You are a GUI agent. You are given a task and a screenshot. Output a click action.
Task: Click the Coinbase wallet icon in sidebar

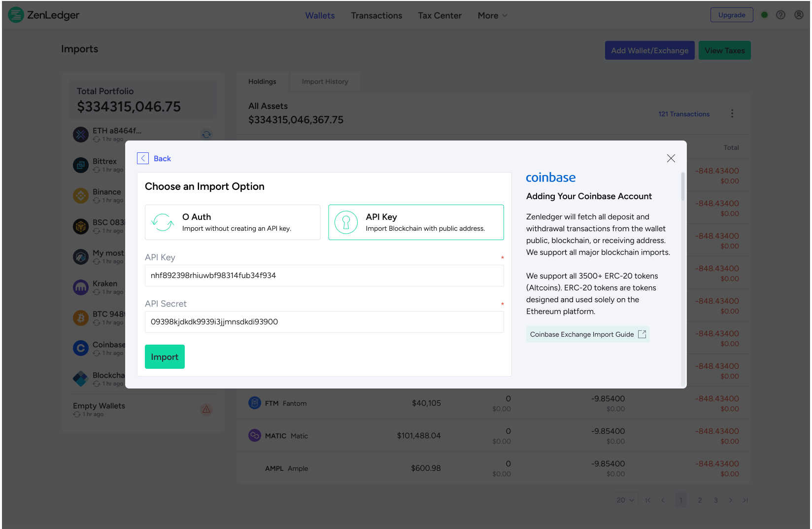81,348
